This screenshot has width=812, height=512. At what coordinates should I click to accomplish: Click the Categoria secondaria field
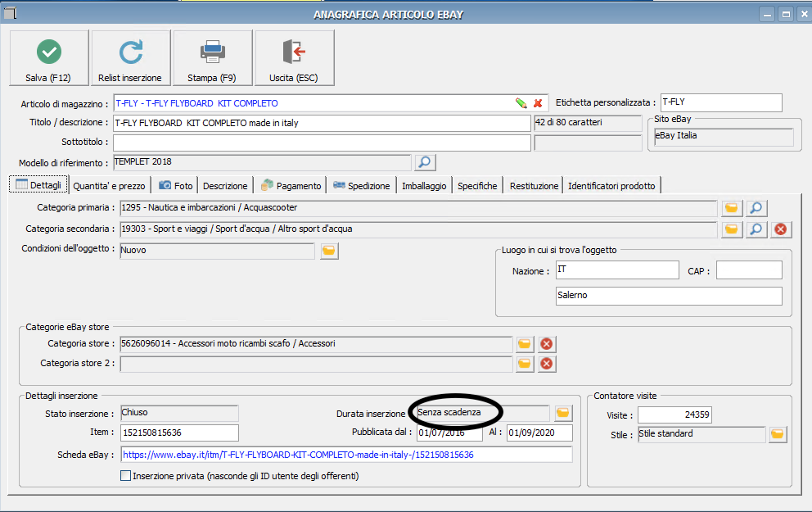(418, 229)
